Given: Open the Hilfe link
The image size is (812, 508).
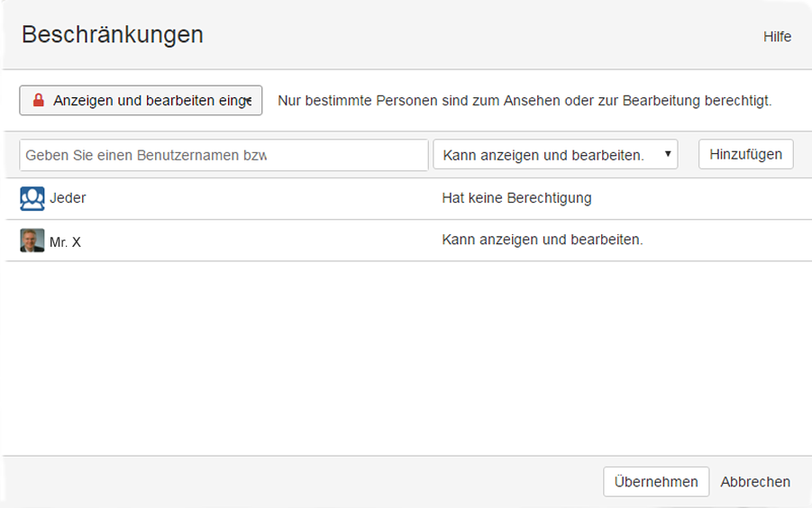Looking at the screenshot, I should pyautogui.click(x=777, y=37).
